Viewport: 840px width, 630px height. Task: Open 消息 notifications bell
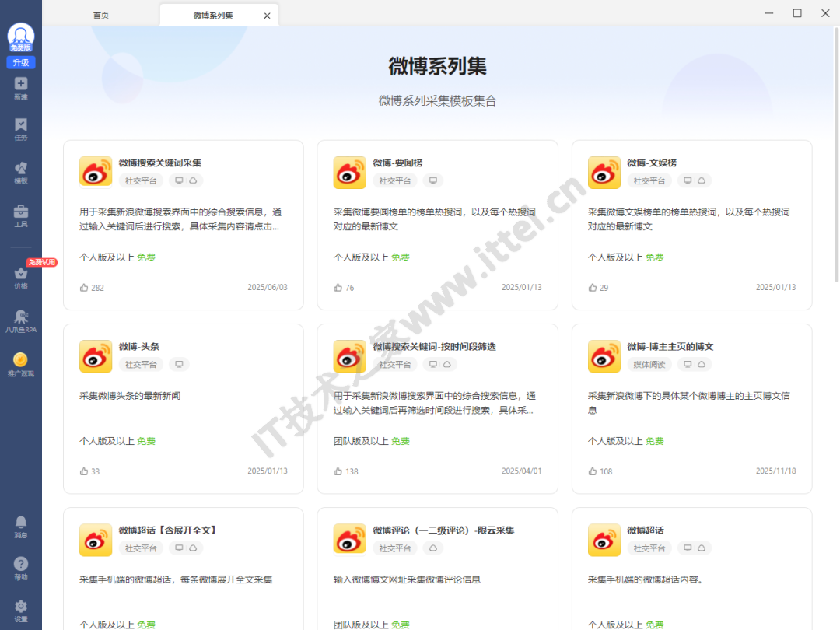point(21,523)
